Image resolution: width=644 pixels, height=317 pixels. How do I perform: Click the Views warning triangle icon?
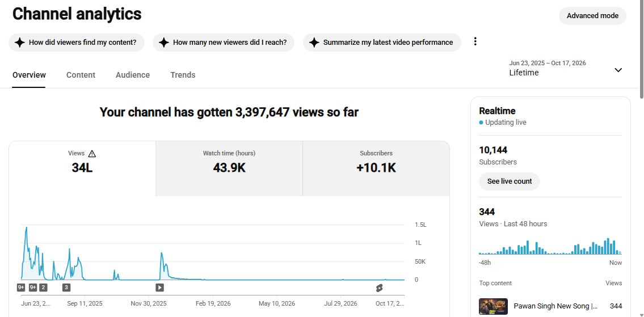click(92, 154)
